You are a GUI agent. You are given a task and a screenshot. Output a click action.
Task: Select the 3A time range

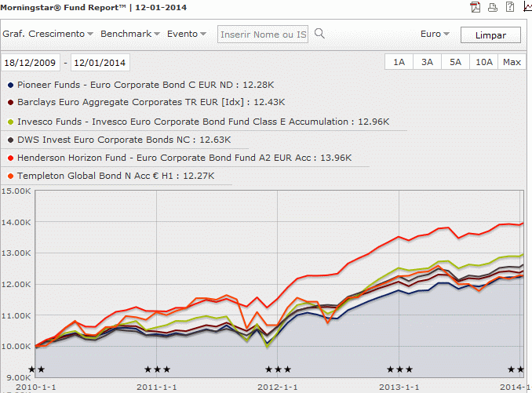(x=427, y=62)
